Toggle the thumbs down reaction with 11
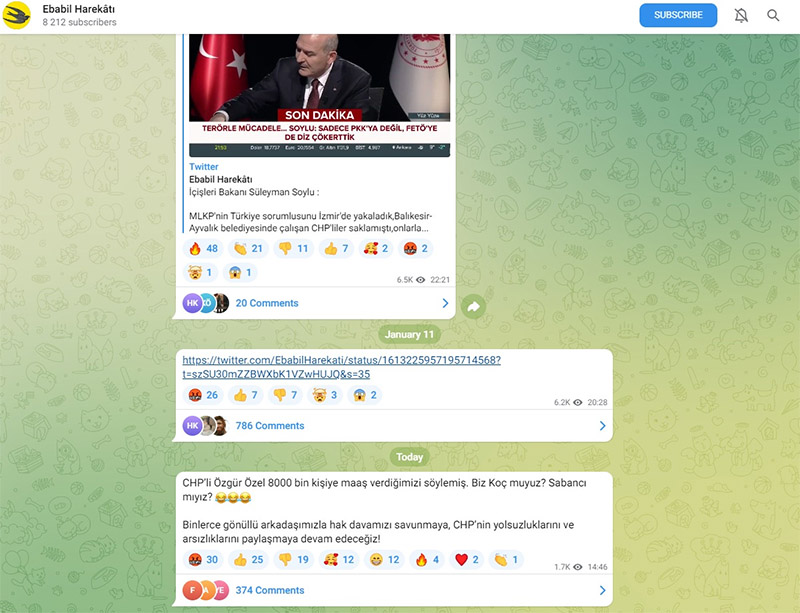The height and width of the screenshot is (613, 800). coord(293,249)
